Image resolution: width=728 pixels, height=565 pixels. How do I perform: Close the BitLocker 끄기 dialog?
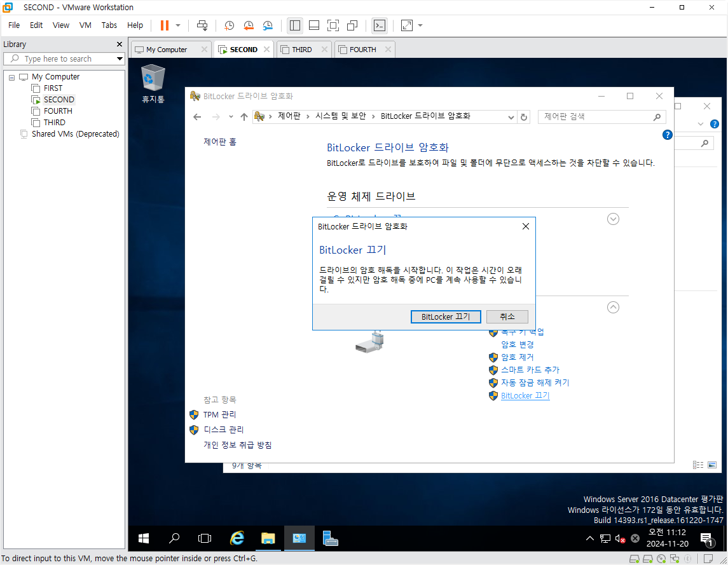[x=526, y=226]
